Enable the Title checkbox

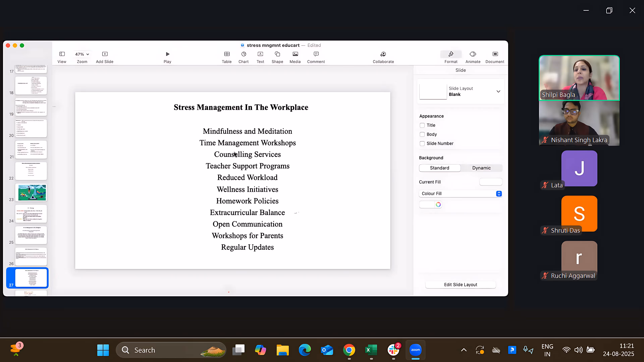tap(422, 125)
